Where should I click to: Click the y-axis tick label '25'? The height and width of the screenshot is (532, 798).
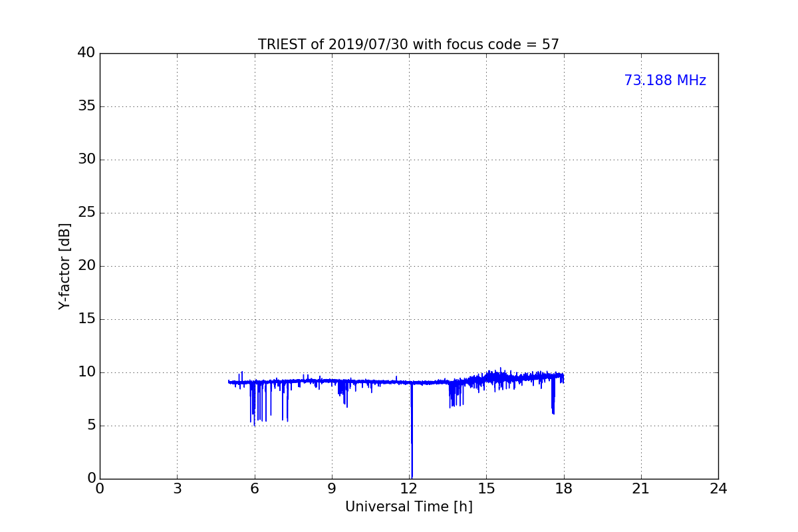pos(86,212)
